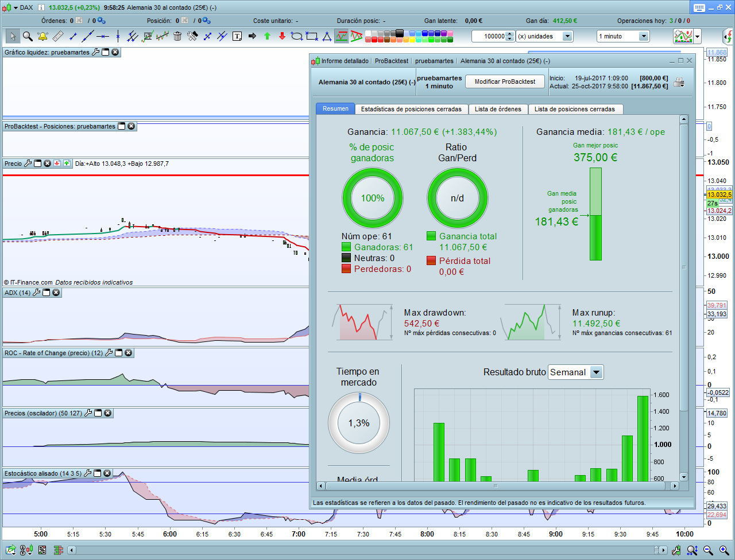Image resolution: width=735 pixels, height=560 pixels.
Task: Click the quantity field showing 100000
Action: [x=489, y=36]
